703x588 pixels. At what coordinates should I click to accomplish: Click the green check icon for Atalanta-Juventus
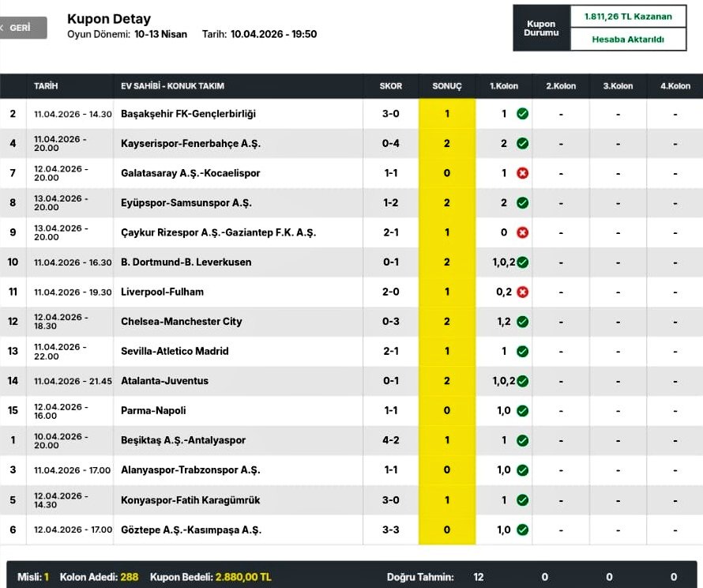(x=522, y=381)
